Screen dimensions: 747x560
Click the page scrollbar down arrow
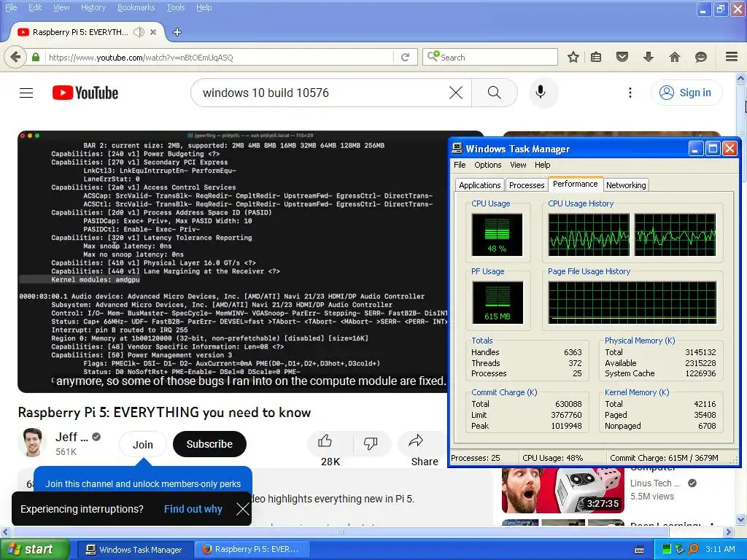[741, 519]
